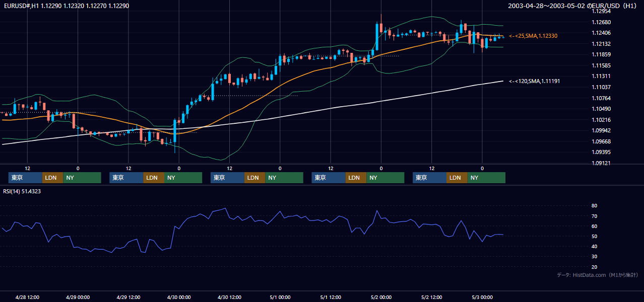The image size is (644, 302).
Task: Click the white 120 SMA label 1.11191
Action: click(535, 81)
